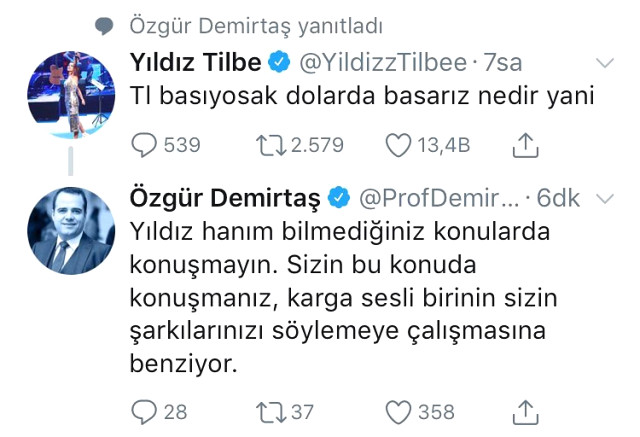Reply to Yıldız Tilbe's tweet
Viewport: 640px width, 437px height.
click(x=145, y=146)
